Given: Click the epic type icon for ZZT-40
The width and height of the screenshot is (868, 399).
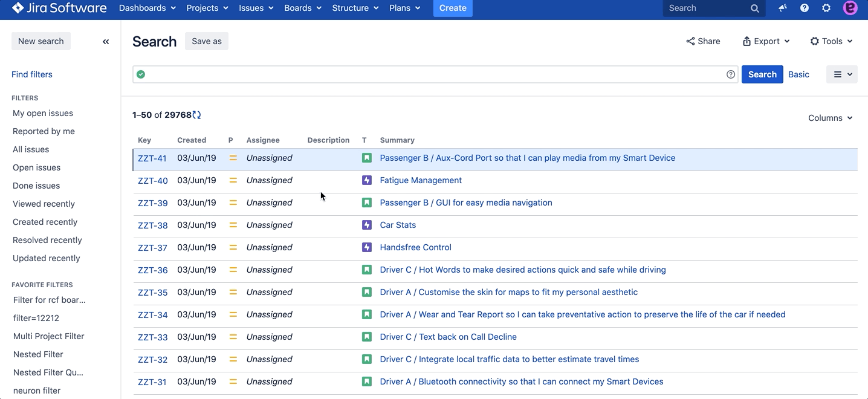Looking at the screenshot, I should 366,180.
